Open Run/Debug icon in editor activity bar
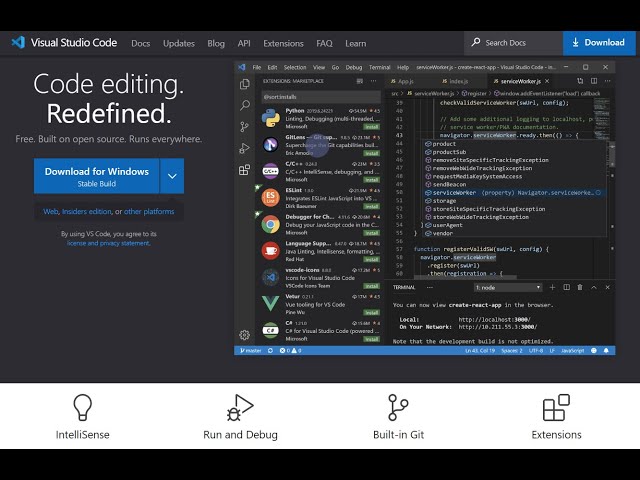Viewport: 640px width, 480px height. coord(244,148)
